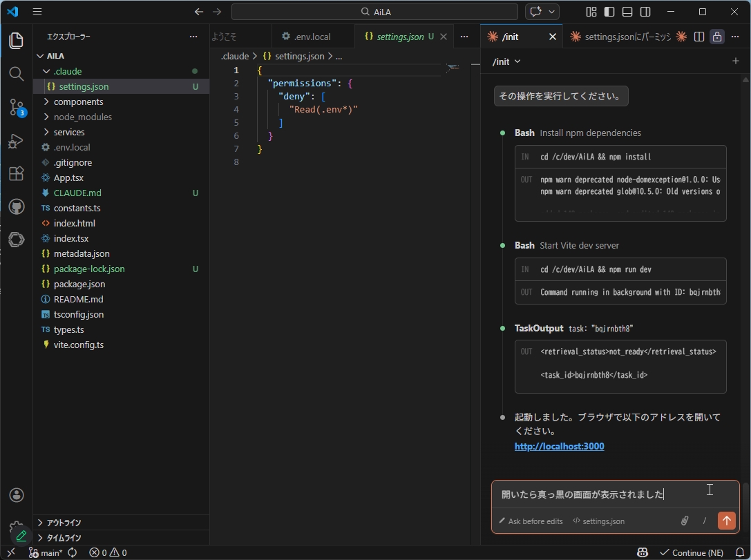
Task: Open GitHub panel in activity bar
Action: 16,207
